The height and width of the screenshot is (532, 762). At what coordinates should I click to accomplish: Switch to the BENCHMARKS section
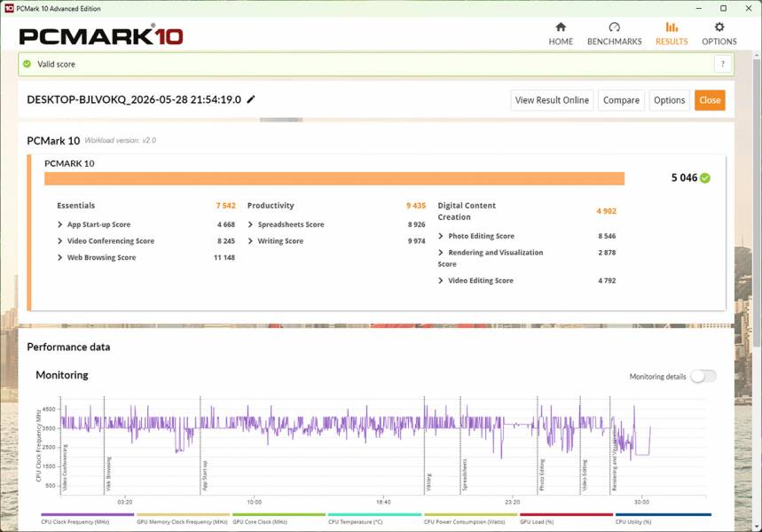614,34
